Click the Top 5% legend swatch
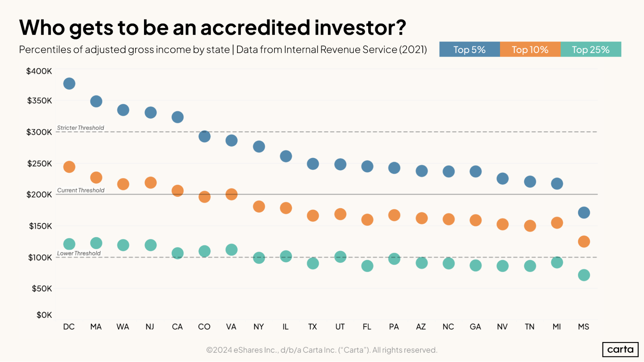 469,49
